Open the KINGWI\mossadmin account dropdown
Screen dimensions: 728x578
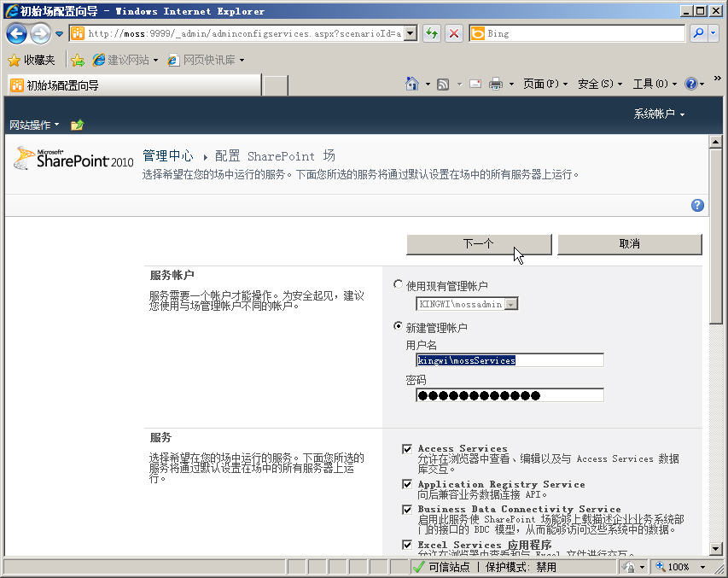tap(467, 304)
